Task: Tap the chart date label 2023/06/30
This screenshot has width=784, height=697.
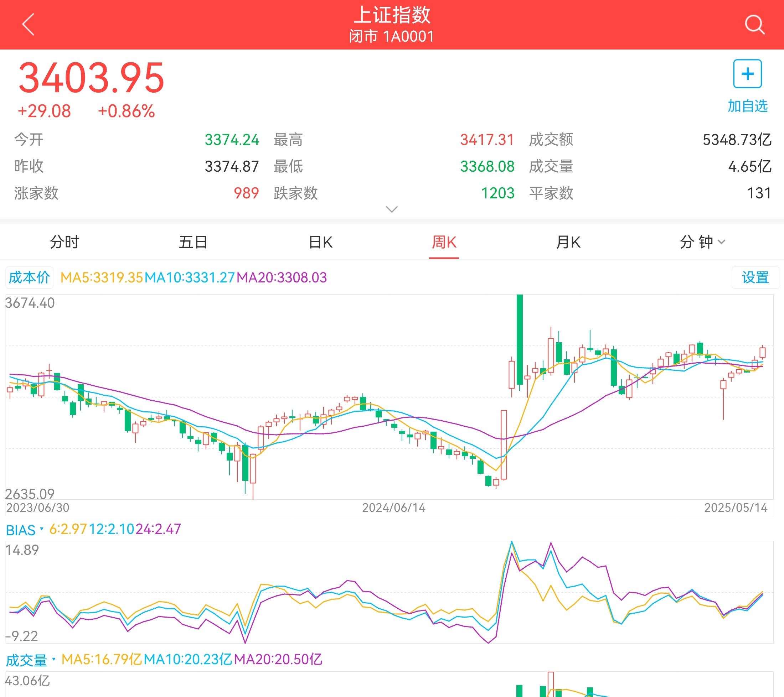Action: (37, 508)
